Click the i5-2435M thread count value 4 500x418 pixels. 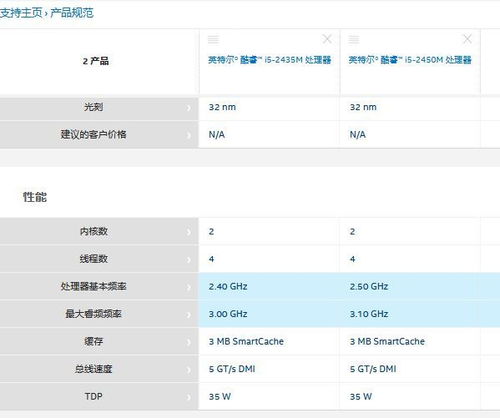[x=211, y=259]
